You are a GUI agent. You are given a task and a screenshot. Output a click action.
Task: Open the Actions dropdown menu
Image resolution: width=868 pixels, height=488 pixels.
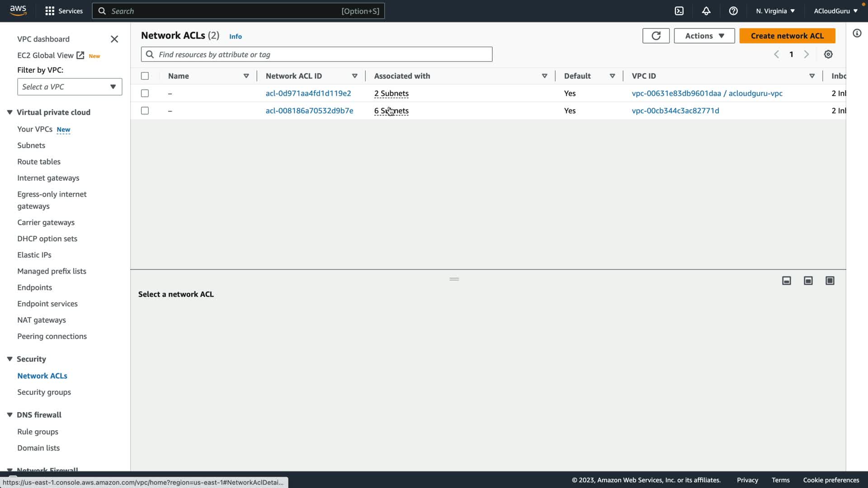(704, 36)
